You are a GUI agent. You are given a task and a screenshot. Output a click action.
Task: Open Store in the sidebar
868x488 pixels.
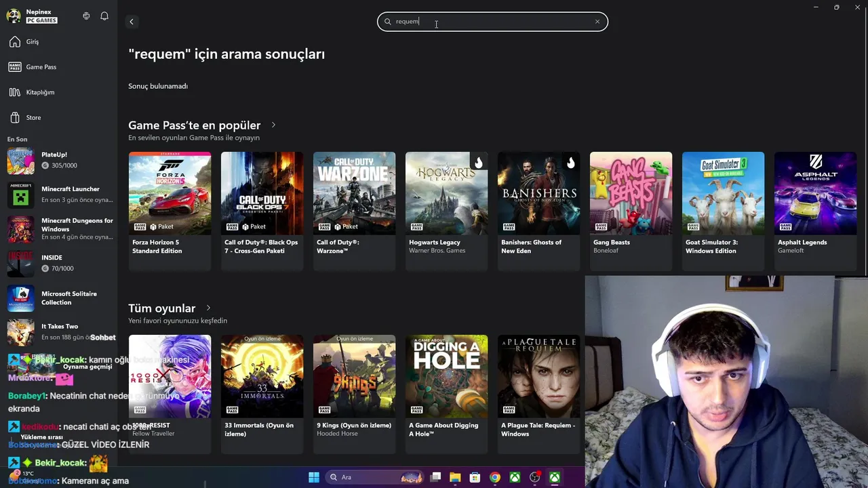[58, 117]
